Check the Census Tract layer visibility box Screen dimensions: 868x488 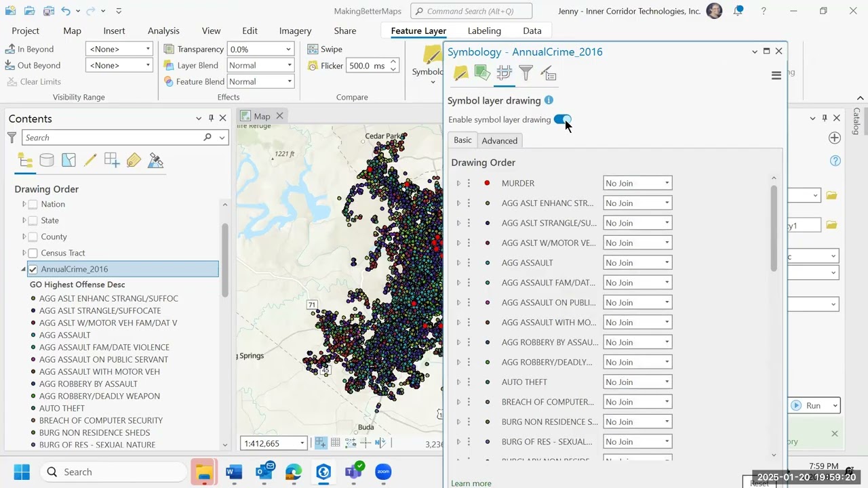(33, 253)
